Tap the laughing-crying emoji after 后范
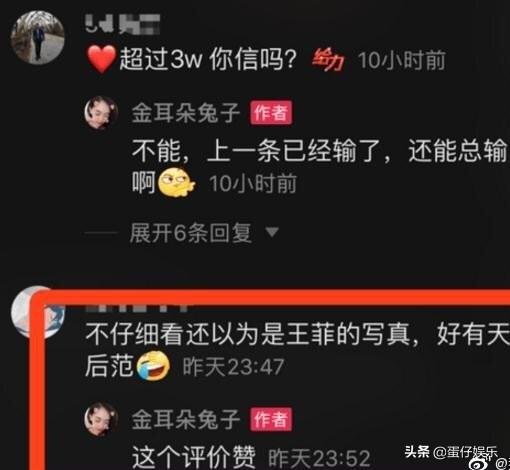 153,366
